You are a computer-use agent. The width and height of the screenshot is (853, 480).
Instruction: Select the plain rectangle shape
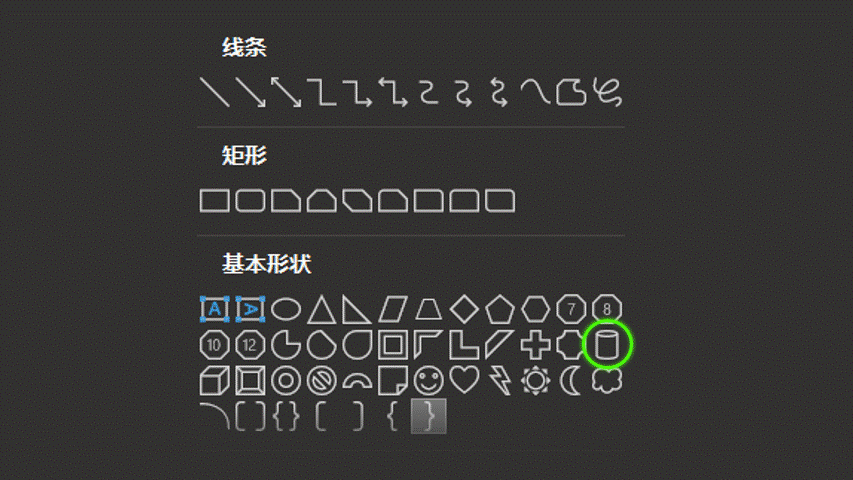click(x=214, y=201)
